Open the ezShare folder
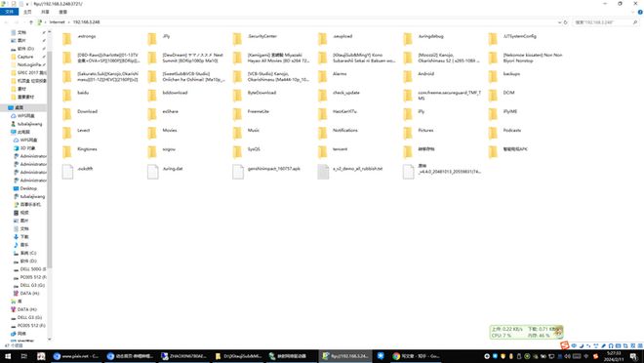This screenshot has height=363, width=644. click(x=163, y=114)
